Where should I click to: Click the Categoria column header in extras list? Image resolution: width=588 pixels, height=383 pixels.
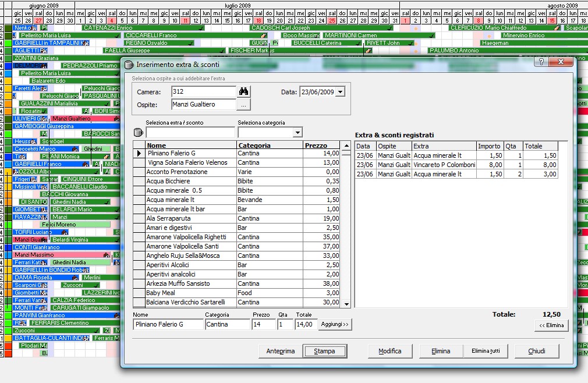click(270, 146)
